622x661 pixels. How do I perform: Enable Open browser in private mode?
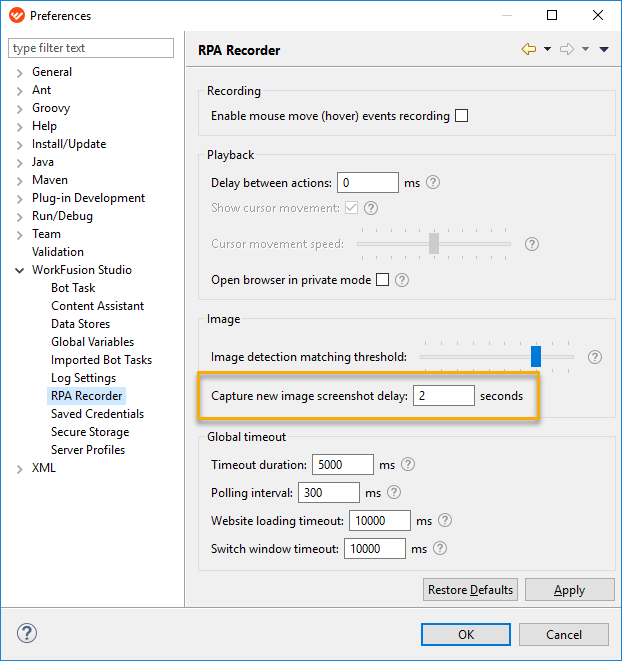pyautogui.click(x=382, y=279)
